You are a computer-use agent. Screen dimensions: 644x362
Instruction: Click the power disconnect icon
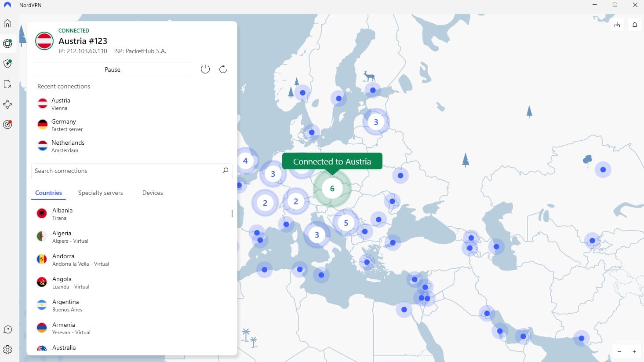205,69
